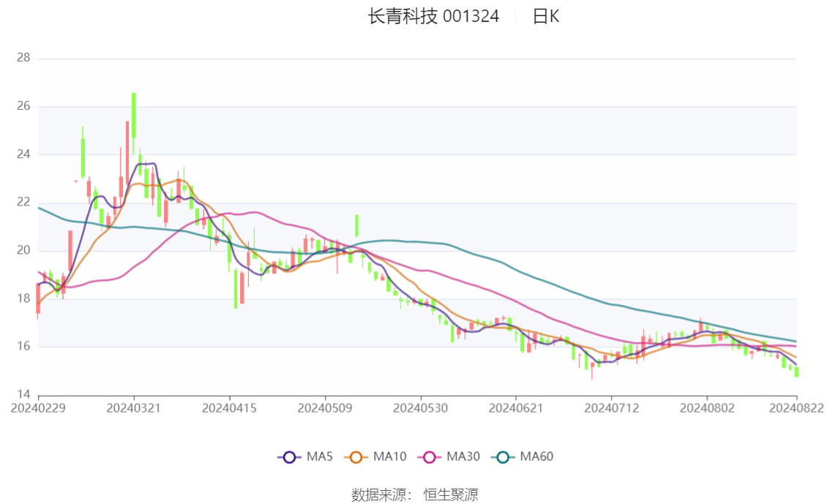Click y-axis value 16

[23, 347]
